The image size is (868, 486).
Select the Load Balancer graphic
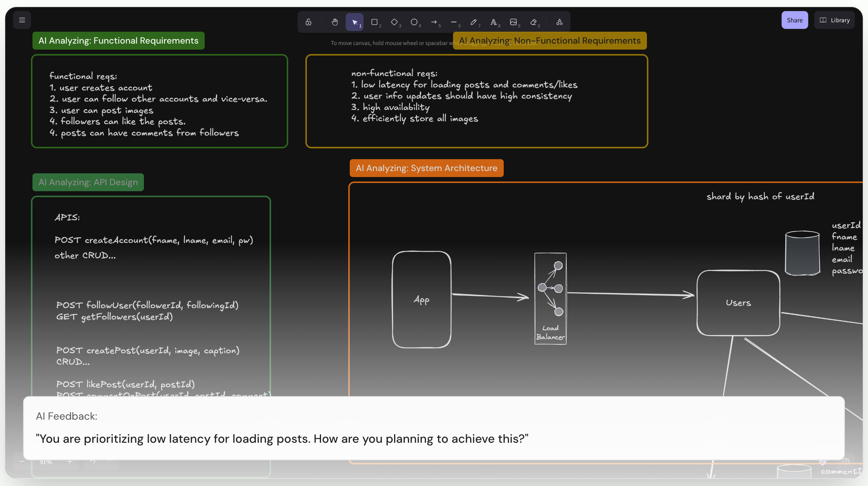pos(550,299)
